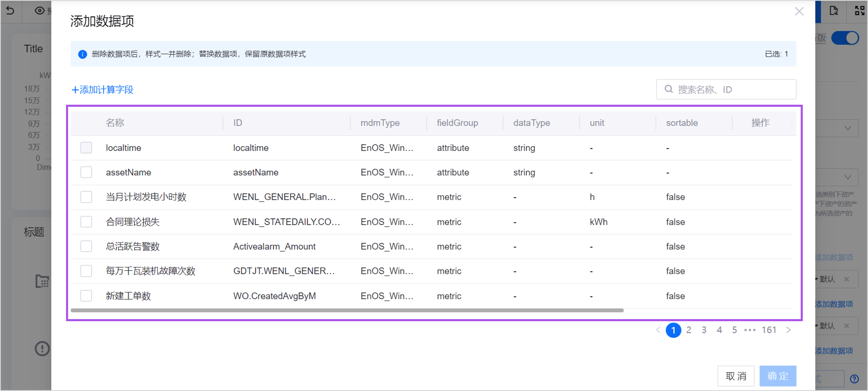Image resolution: width=868 pixels, height=391 pixels.
Task: Tick checkbox for 总活跃告警数 row
Action: click(x=86, y=246)
